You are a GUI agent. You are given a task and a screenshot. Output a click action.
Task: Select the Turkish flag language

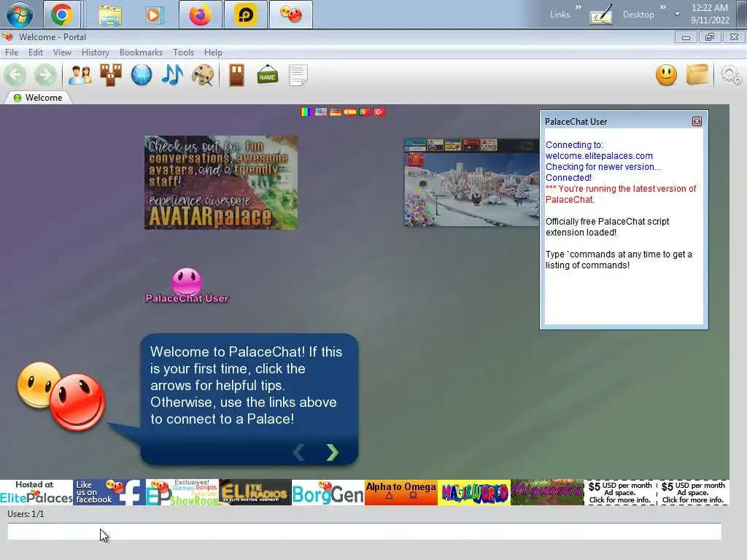pyautogui.click(x=379, y=112)
